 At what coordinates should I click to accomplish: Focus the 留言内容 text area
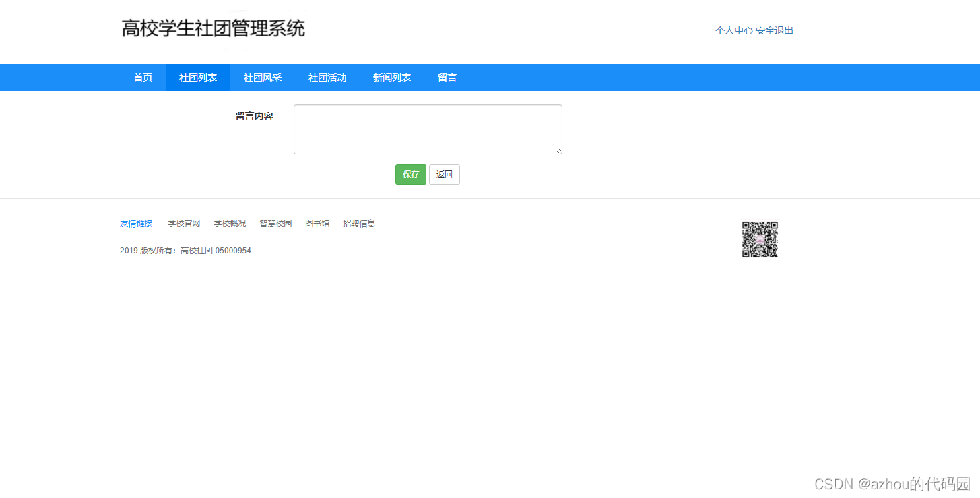coord(428,129)
